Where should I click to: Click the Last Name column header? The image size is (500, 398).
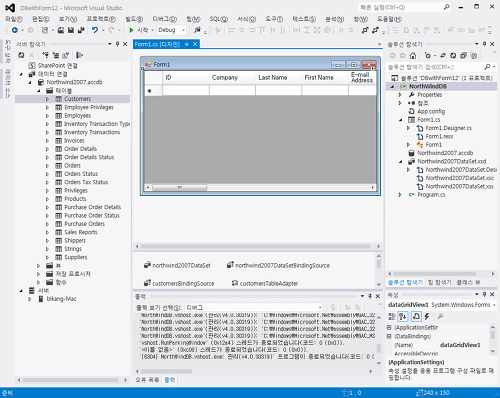(278, 77)
